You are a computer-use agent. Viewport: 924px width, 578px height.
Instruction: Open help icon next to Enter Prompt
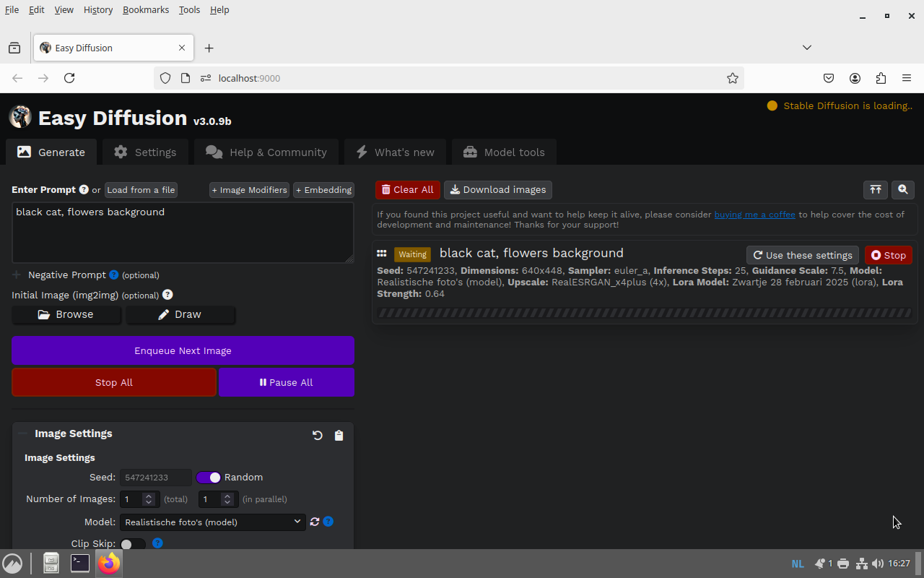pyautogui.click(x=84, y=189)
